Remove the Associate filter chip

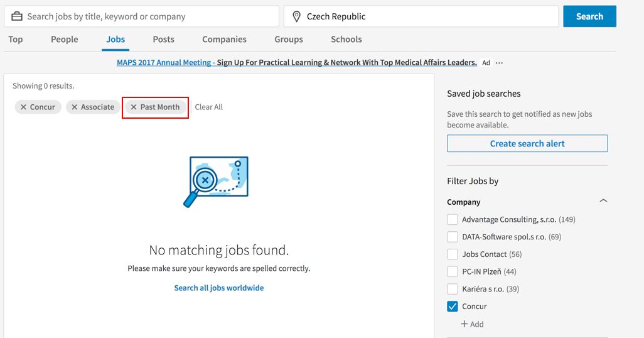tap(75, 107)
